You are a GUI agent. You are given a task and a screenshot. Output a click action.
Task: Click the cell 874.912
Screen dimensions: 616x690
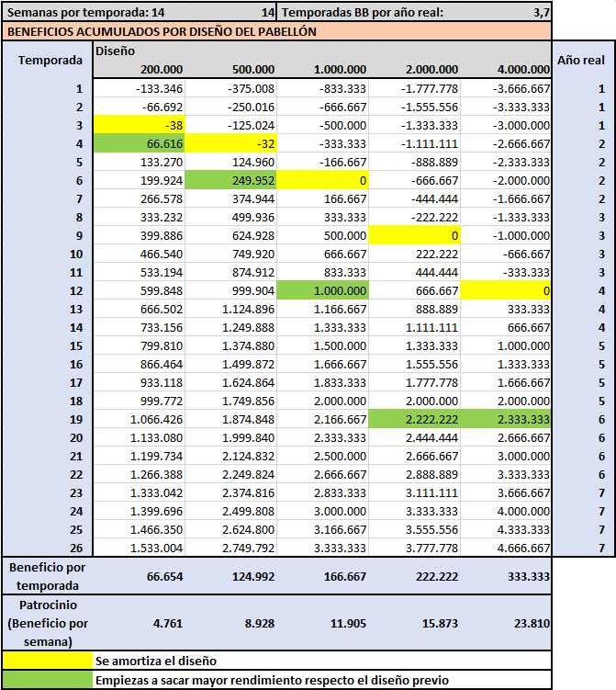(231, 272)
